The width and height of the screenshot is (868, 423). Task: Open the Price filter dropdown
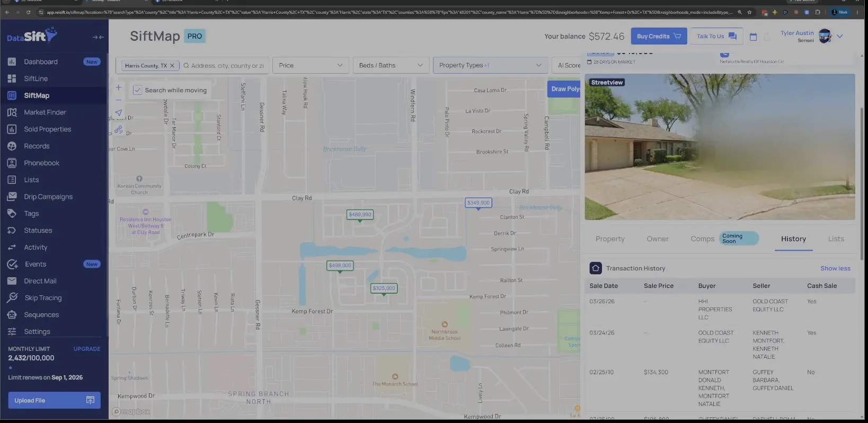tap(311, 65)
